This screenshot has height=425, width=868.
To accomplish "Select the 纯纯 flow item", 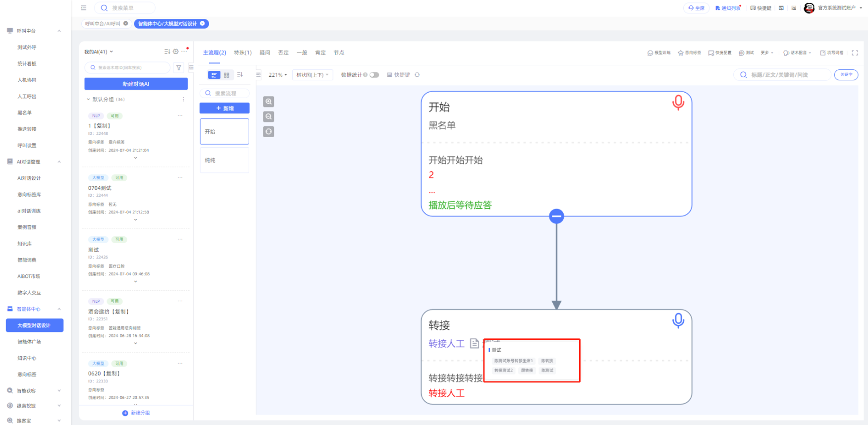I will tap(224, 160).
